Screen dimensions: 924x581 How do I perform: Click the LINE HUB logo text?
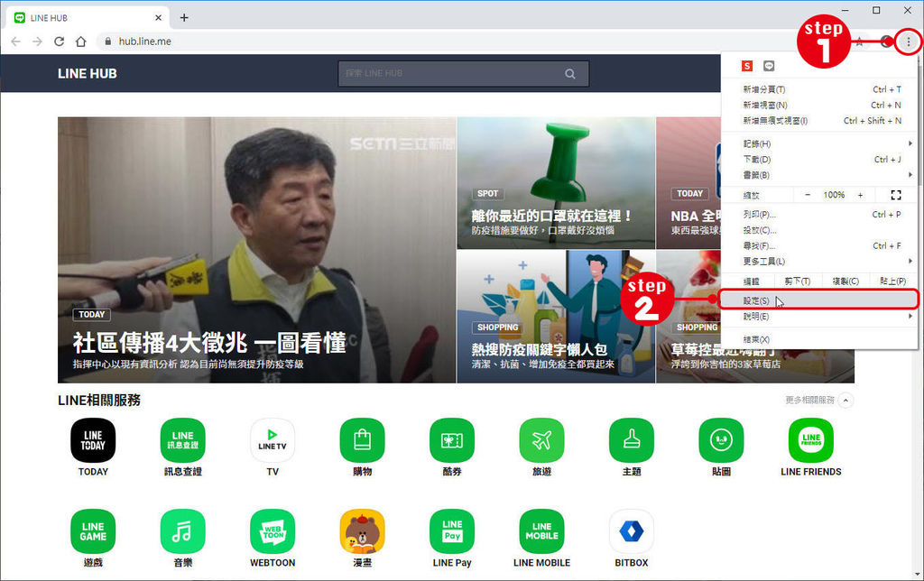(x=88, y=74)
